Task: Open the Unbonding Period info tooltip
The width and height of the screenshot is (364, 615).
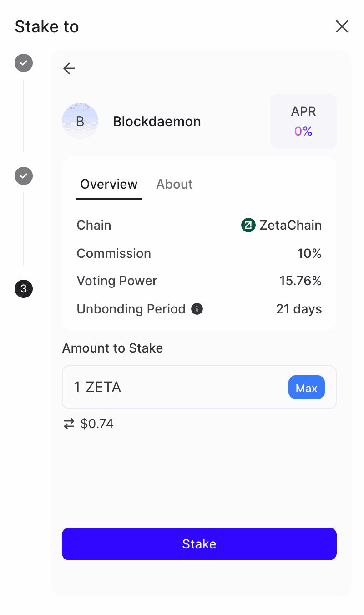Action: [196, 309]
